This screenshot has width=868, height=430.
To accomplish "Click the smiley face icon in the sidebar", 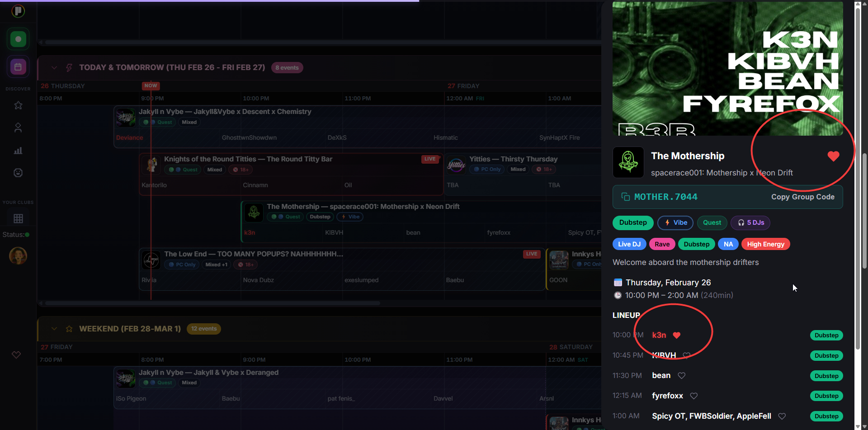I will click(x=18, y=173).
